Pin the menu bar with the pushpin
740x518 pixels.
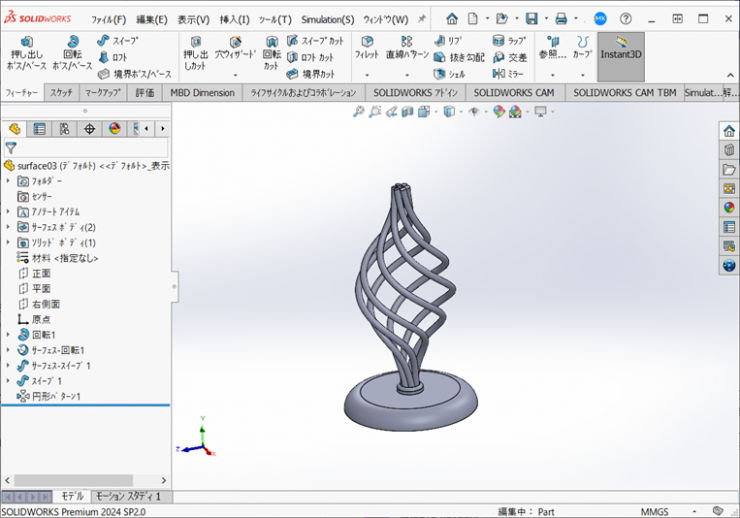tap(421, 19)
